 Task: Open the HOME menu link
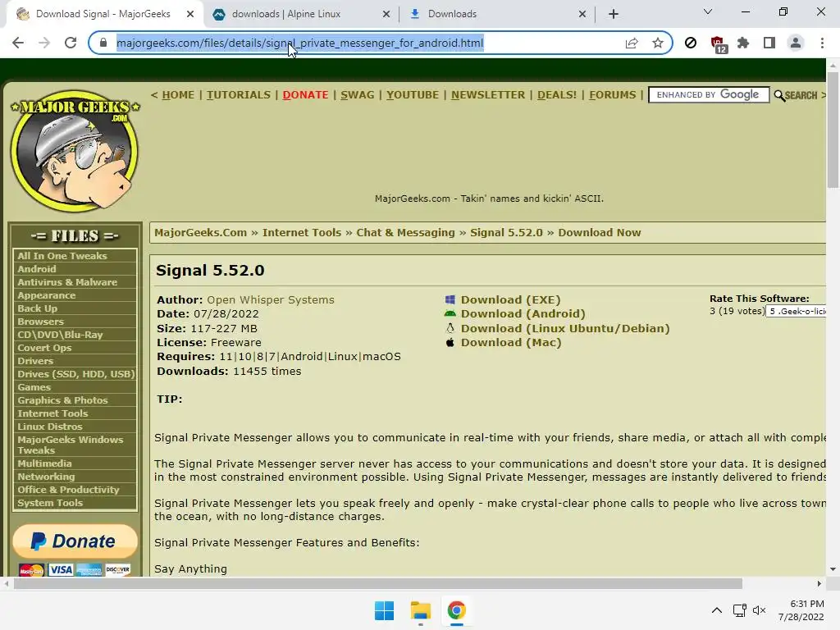click(178, 95)
